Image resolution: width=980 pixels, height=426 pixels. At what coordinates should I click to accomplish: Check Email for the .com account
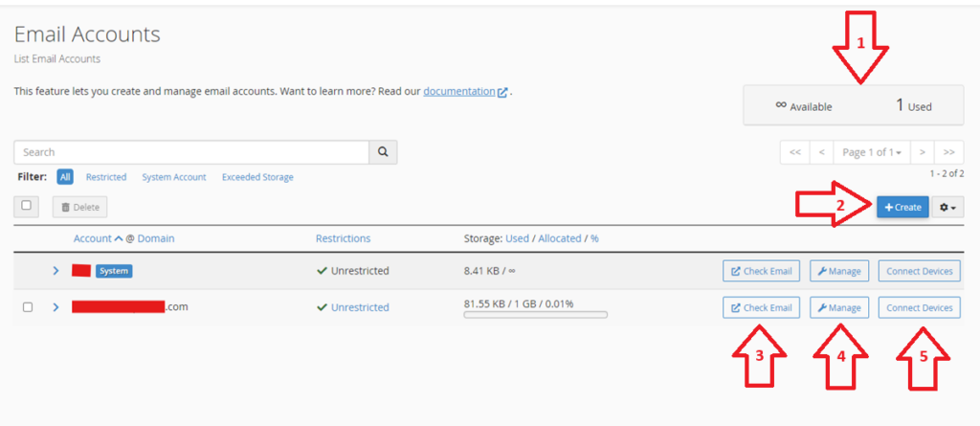(761, 307)
